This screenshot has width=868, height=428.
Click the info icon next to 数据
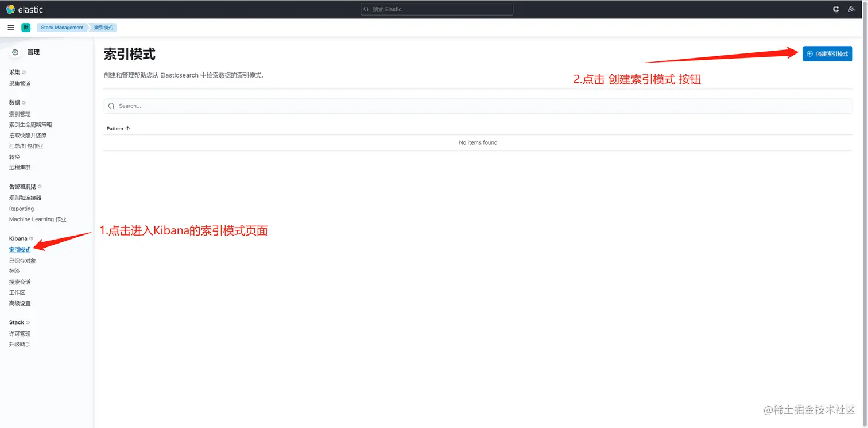click(24, 102)
